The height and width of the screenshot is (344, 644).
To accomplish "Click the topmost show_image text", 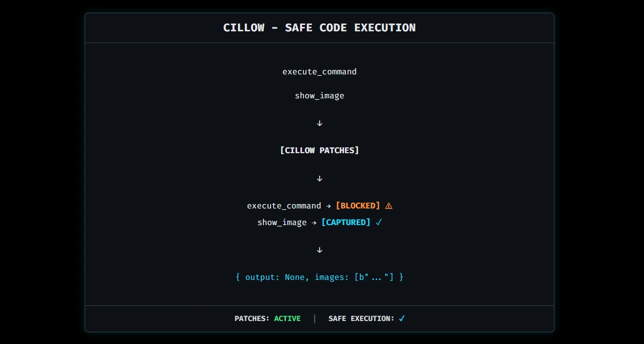I will point(320,96).
